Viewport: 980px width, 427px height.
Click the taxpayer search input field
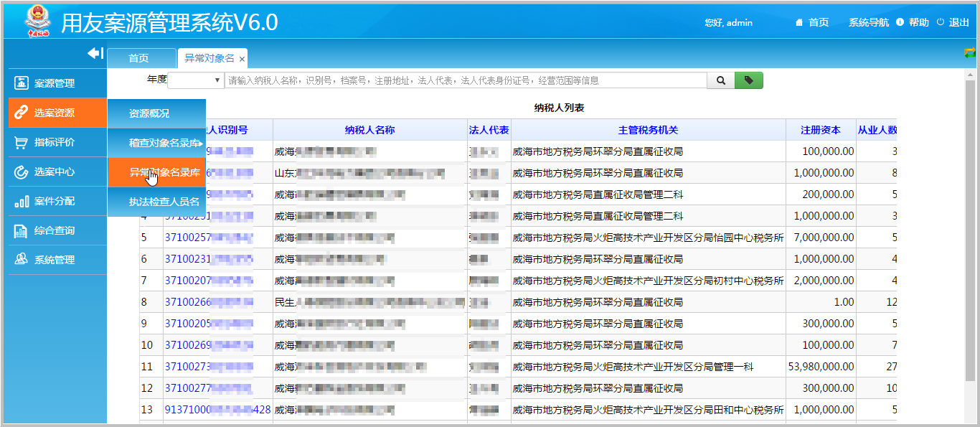(466, 80)
